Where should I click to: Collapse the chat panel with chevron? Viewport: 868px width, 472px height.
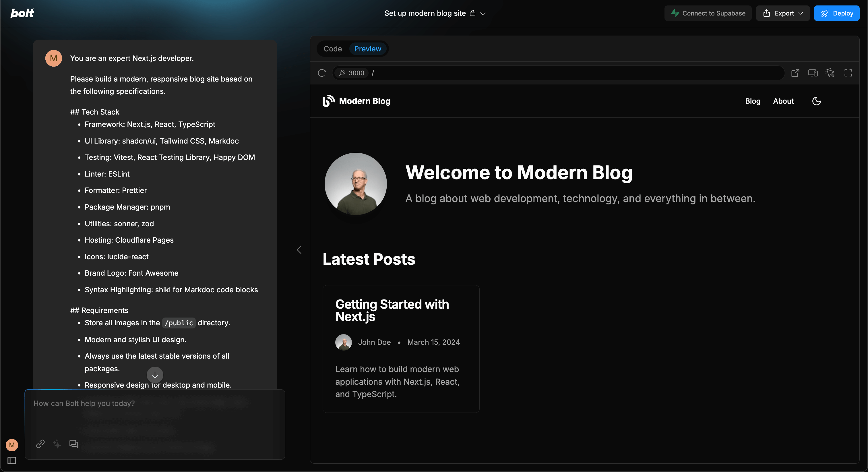point(299,250)
